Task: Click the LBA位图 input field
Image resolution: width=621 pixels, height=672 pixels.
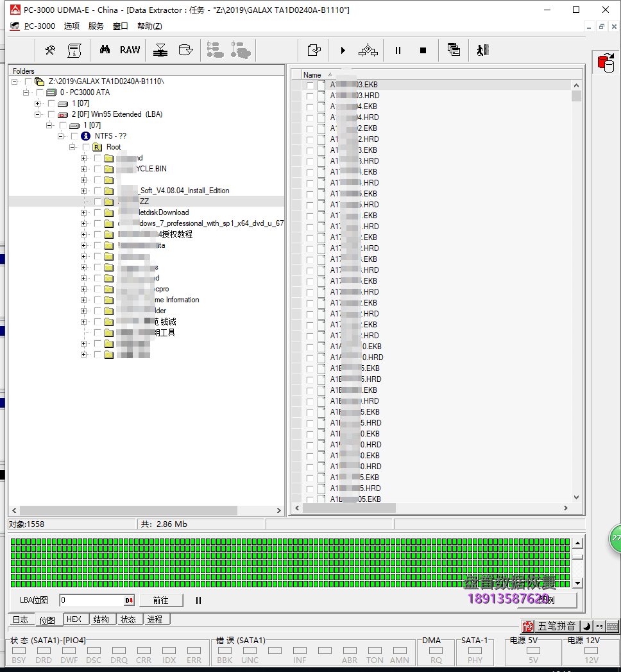Action: (x=92, y=600)
